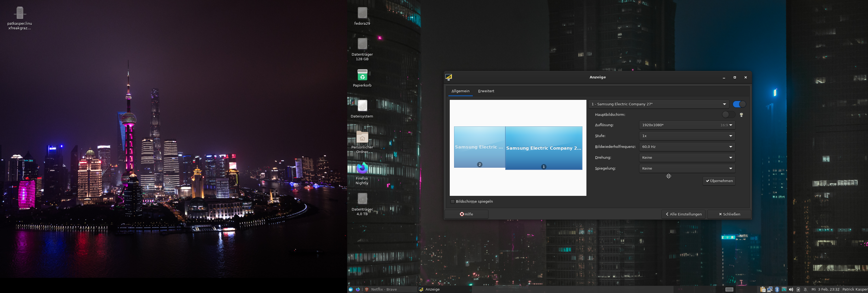The height and width of the screenshot is (293, 868).
Task: Open the Firefox Nightly desktop icon
Action: [x=362, y=168]
